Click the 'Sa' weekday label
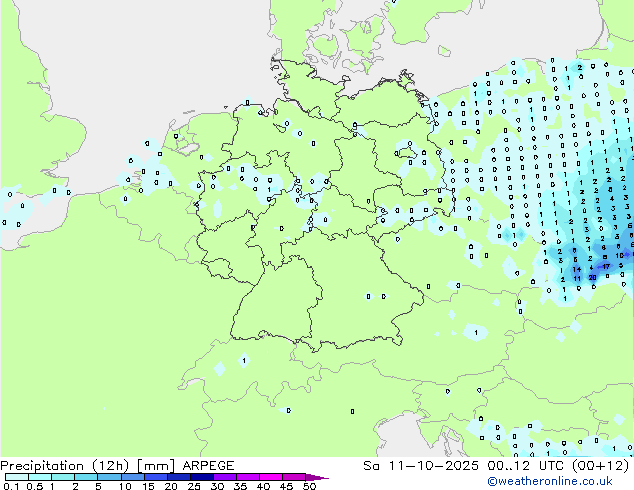This screenshot has height=490, width=634. click(x=371, y=466)
